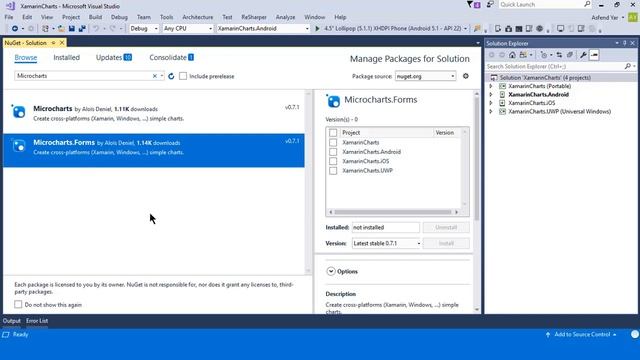Click the Install button
Screen dimensions: 640x360
click(x=446, y=243)
